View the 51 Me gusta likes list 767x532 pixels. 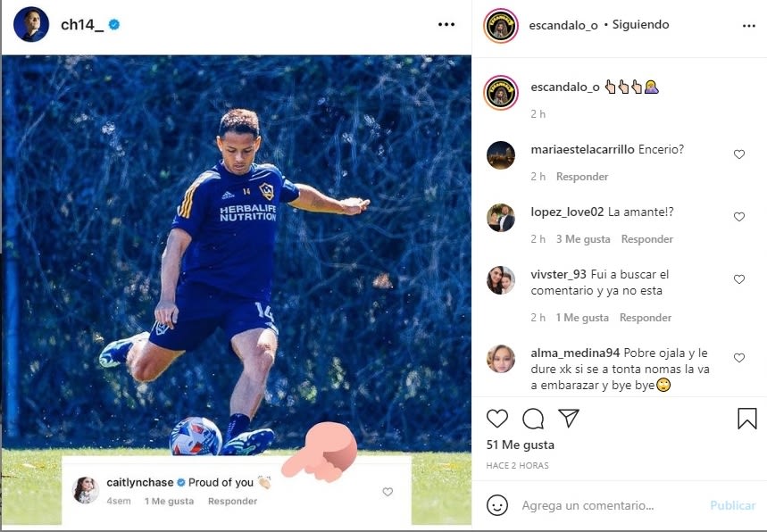point(521,445)
